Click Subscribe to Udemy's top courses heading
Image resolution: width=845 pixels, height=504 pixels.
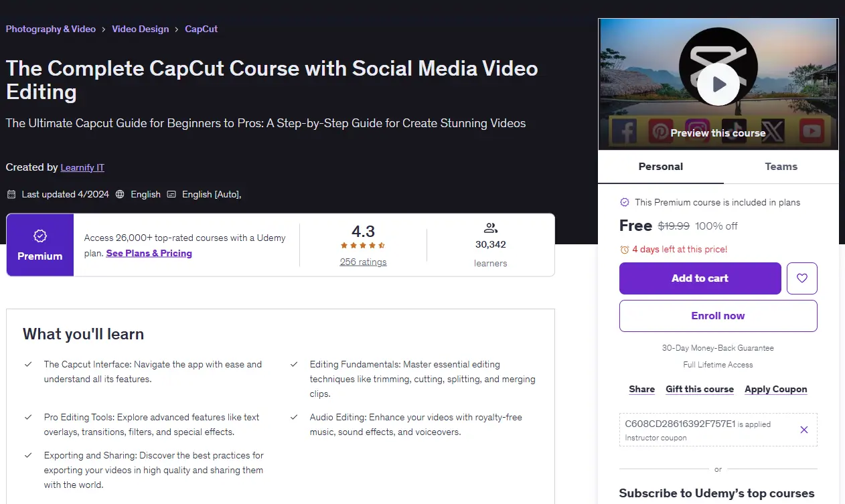click(716, 493)
